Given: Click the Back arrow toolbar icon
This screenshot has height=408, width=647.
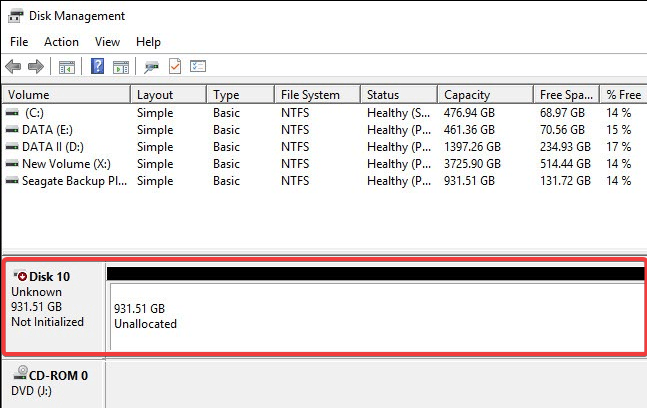Looking at the screenshot, I should coord(13,66).
